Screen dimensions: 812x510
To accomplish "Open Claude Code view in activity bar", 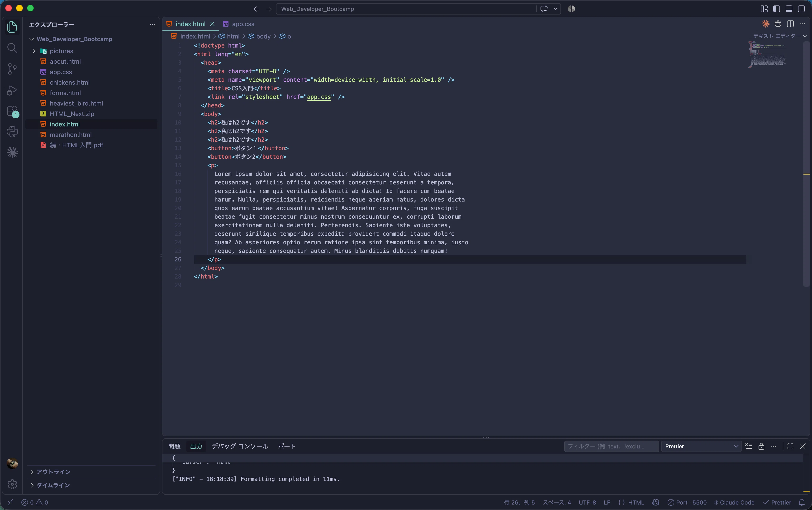I will click(12, 153).
